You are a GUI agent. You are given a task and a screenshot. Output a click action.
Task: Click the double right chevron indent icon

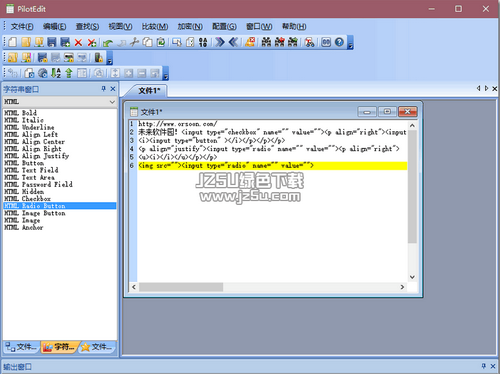pyautogui.click(x=220, y=42)
